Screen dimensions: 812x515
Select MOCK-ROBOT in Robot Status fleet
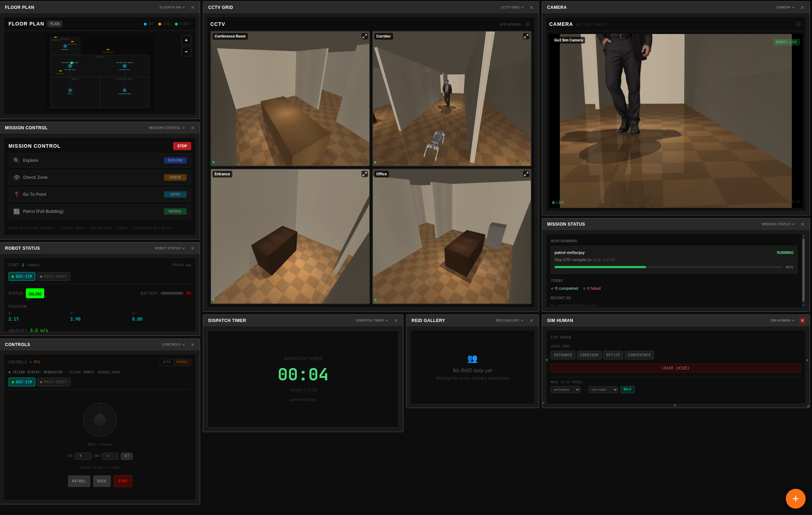53,277
